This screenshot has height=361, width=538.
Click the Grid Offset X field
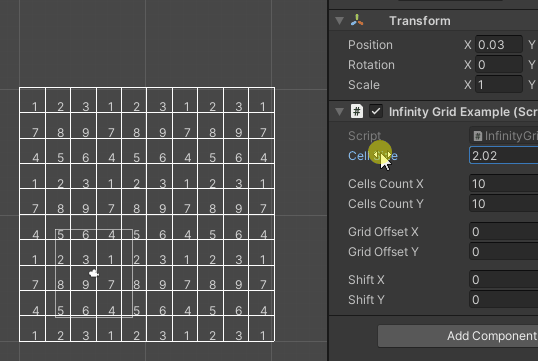point(503,232)
